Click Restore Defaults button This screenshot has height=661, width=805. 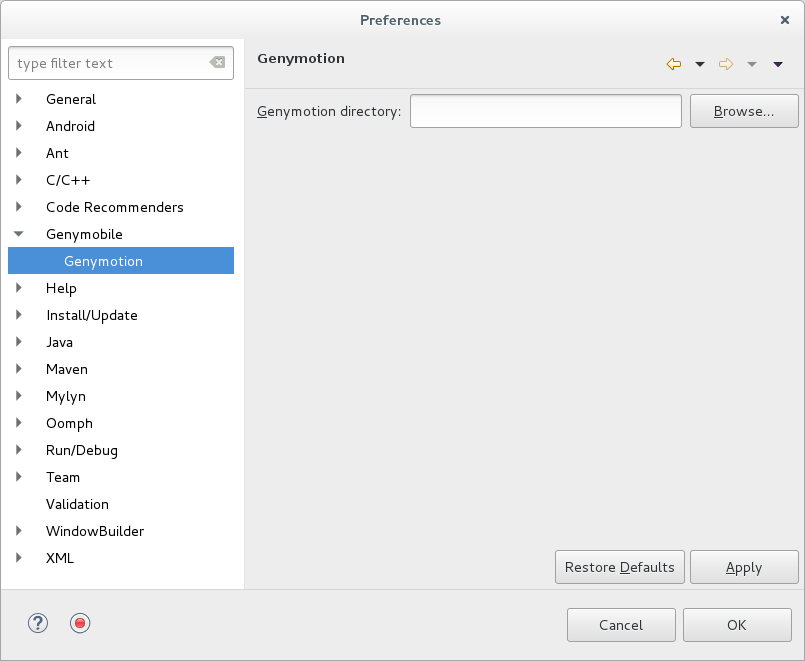[620, 567]
